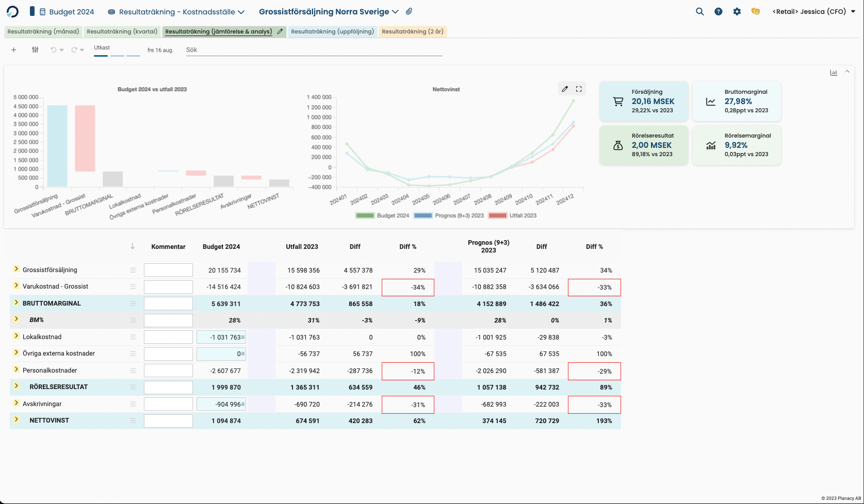The height and width of the screenshot is (504, 864).
Task: Open the redo history dropdown arrow
Action: [x=82, y=50]
